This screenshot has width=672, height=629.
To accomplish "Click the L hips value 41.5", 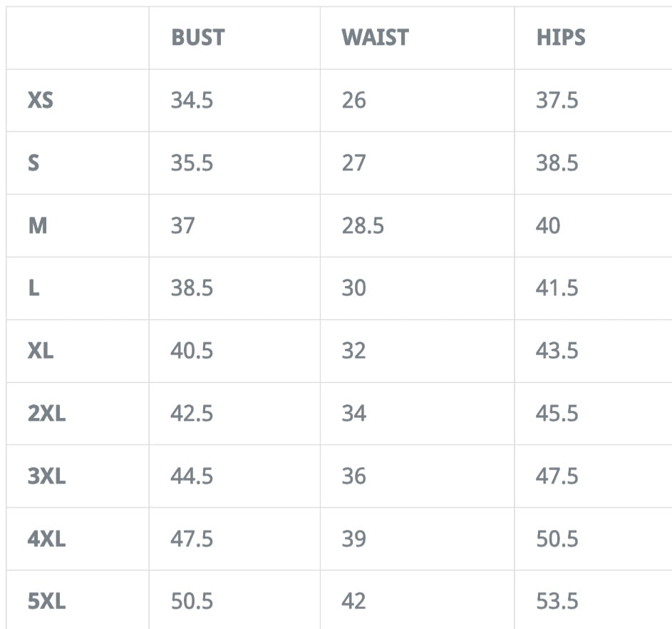I will tap(557, 289).
